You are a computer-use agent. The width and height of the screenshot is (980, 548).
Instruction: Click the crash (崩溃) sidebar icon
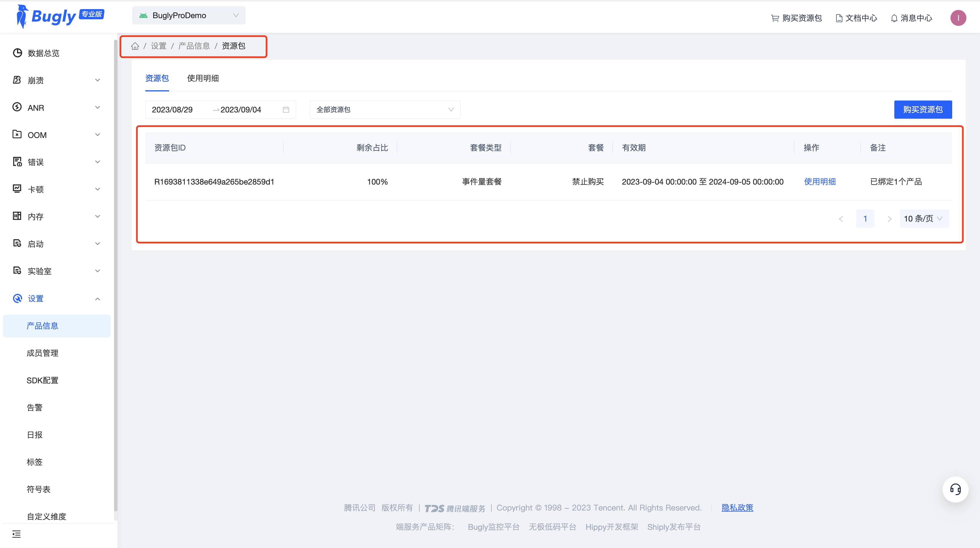point(17,80)
